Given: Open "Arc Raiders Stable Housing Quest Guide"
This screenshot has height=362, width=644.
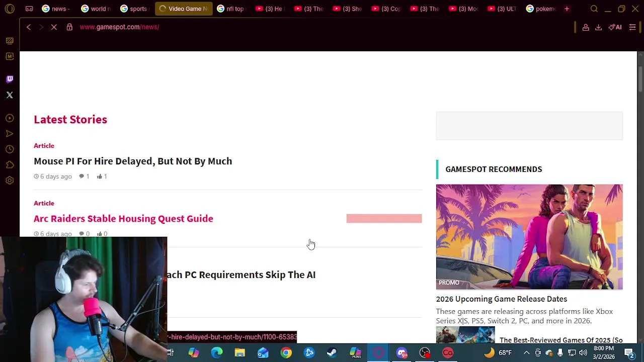Looking at the screenshot, I should (123, 218).
